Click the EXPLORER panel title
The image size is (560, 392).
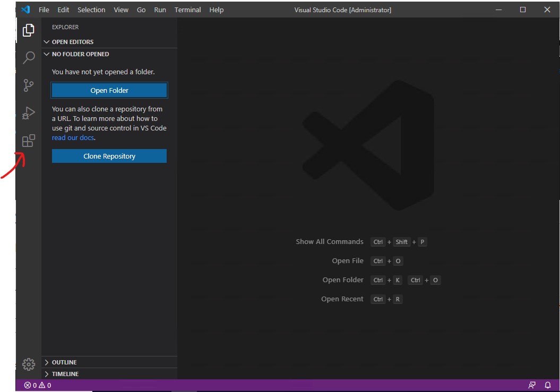pos(65,27)
